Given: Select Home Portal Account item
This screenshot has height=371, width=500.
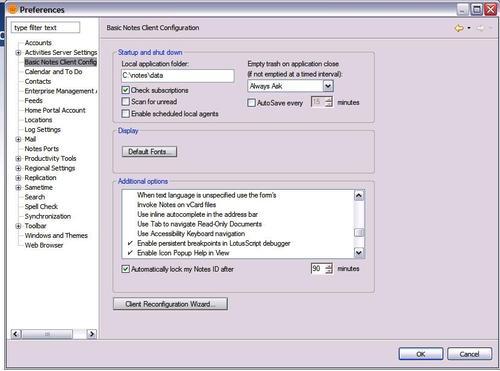Looking at the screenshot, I should pyautogui.click(x=55, y=110).
